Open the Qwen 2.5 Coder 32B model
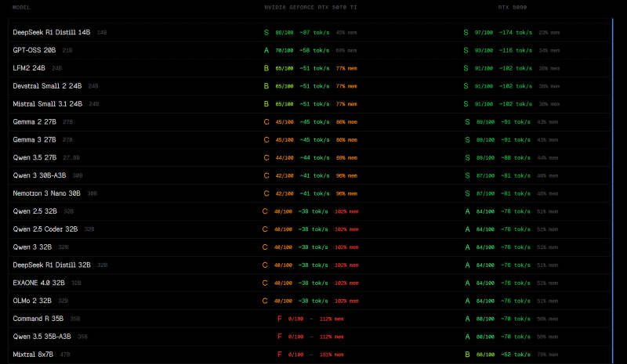The image size is (627, 364). click(45, 229)
